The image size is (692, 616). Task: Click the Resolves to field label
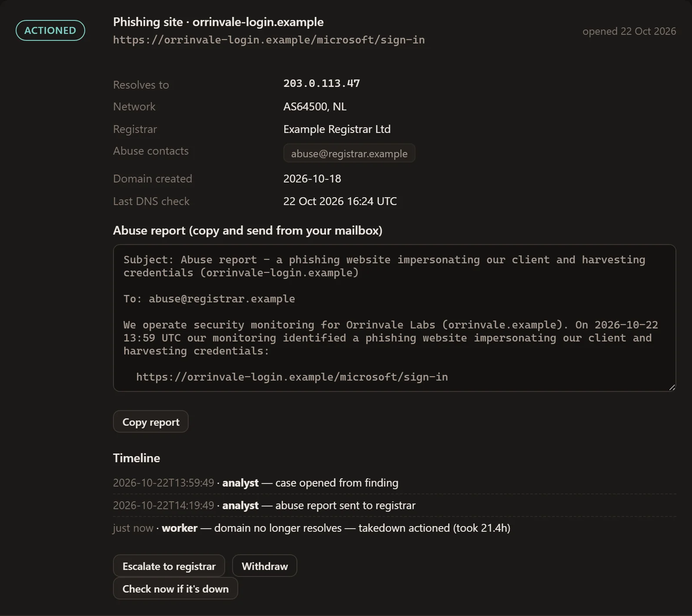(x=141, y=85)
